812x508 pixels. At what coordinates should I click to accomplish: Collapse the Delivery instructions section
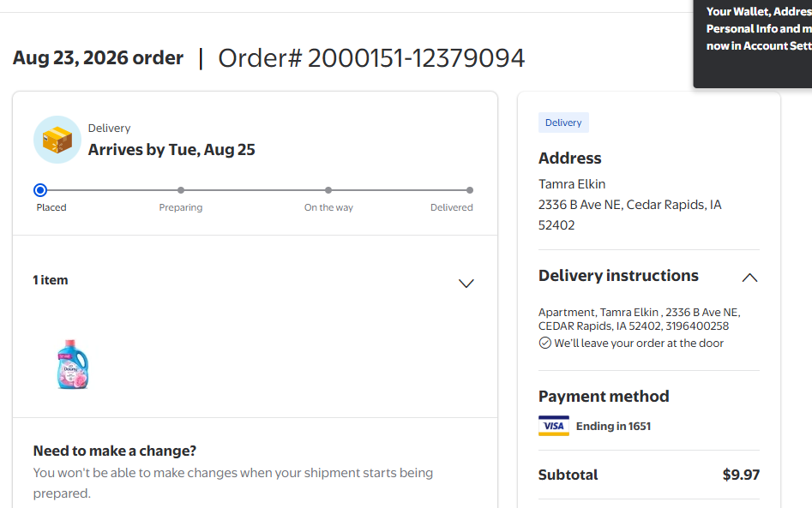click(749, 278)
